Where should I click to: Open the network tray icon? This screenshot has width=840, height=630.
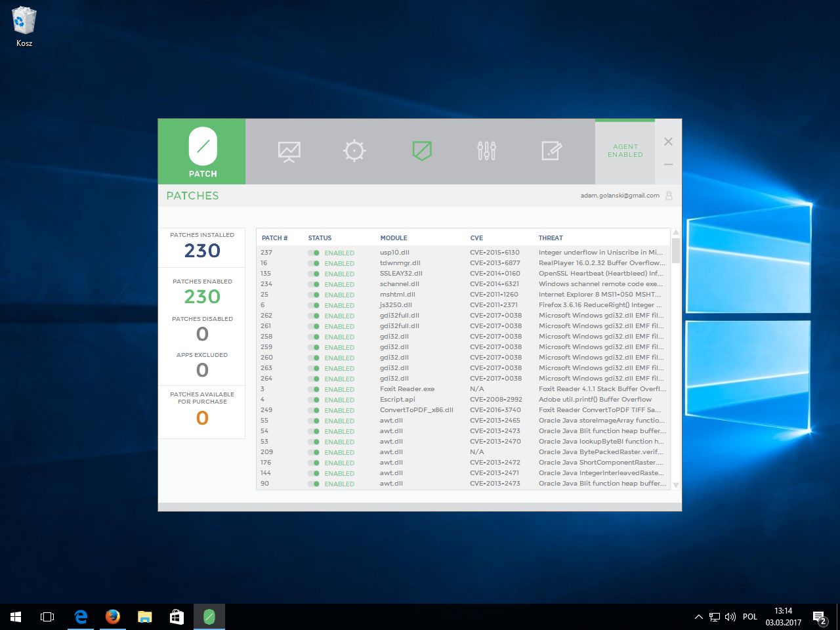coord(715,617)
